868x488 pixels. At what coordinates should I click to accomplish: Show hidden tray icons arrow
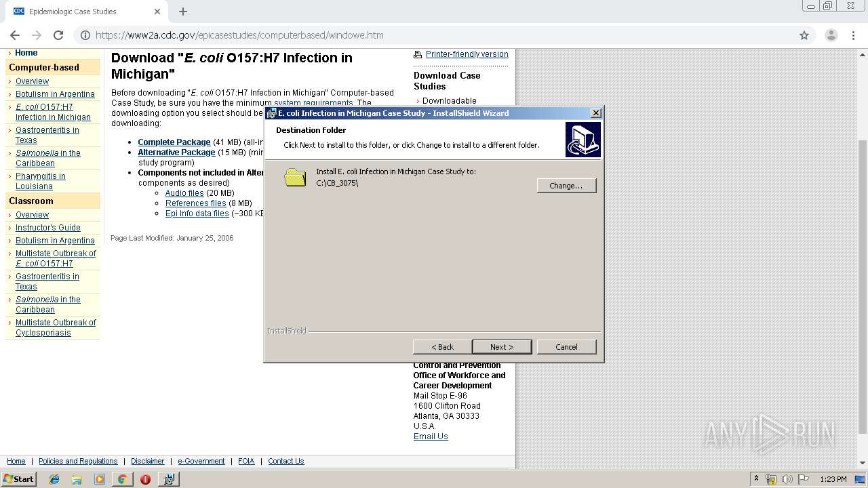756,479
